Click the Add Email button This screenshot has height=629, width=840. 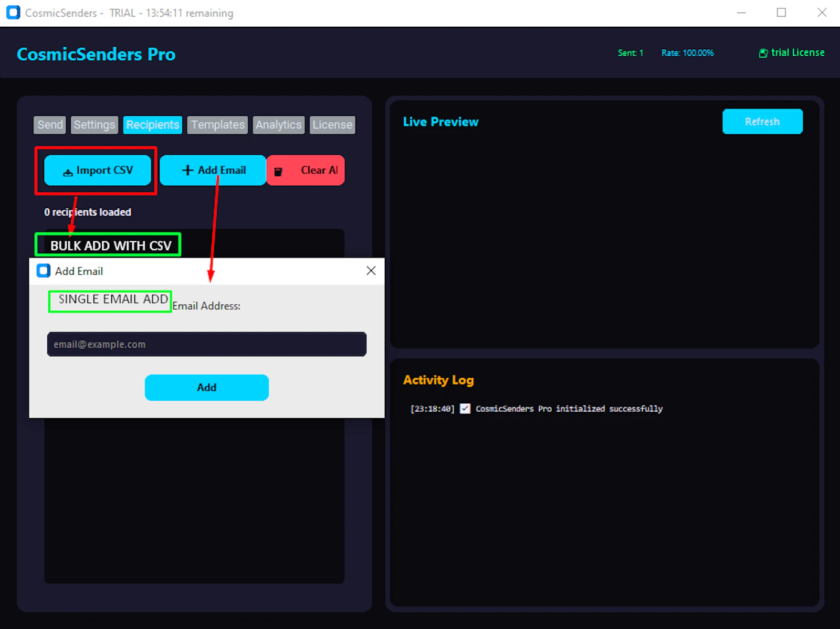(213, 170)
